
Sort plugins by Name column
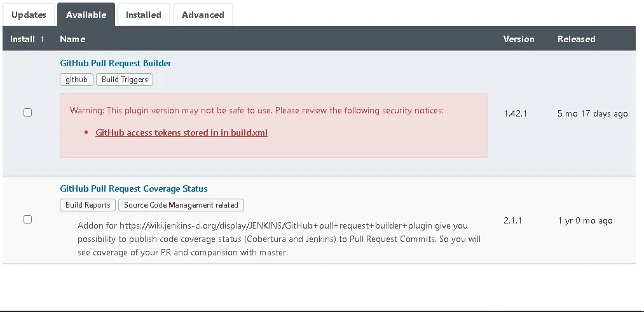pyautogui.click(x=72, y=39)
